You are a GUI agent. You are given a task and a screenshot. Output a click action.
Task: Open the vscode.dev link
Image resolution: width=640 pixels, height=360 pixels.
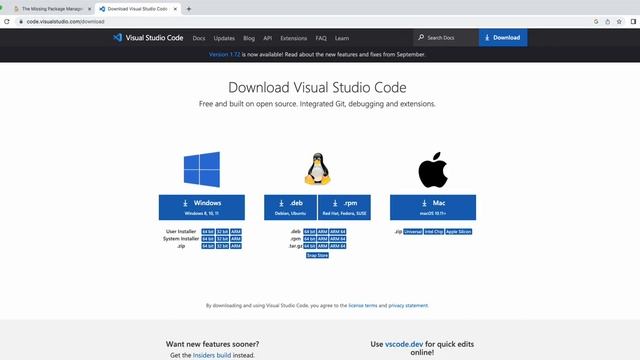(404, 344)
